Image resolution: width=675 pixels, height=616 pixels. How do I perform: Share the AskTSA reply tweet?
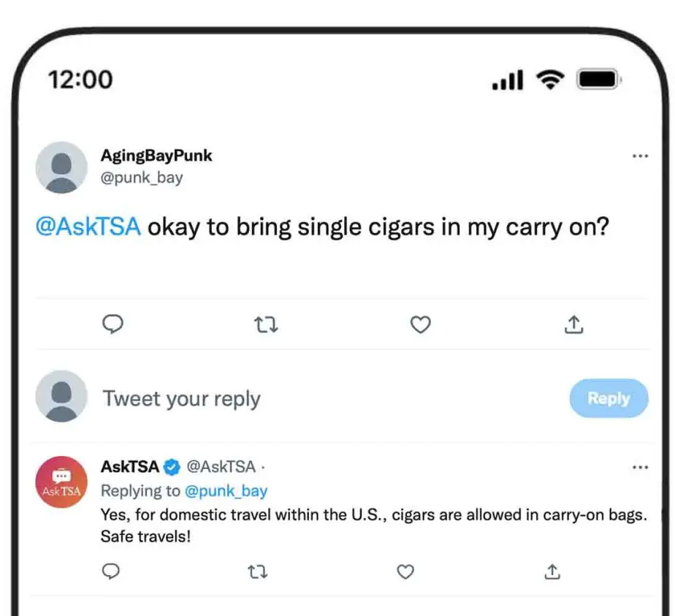pyautogui.click(x=552, y=571)
